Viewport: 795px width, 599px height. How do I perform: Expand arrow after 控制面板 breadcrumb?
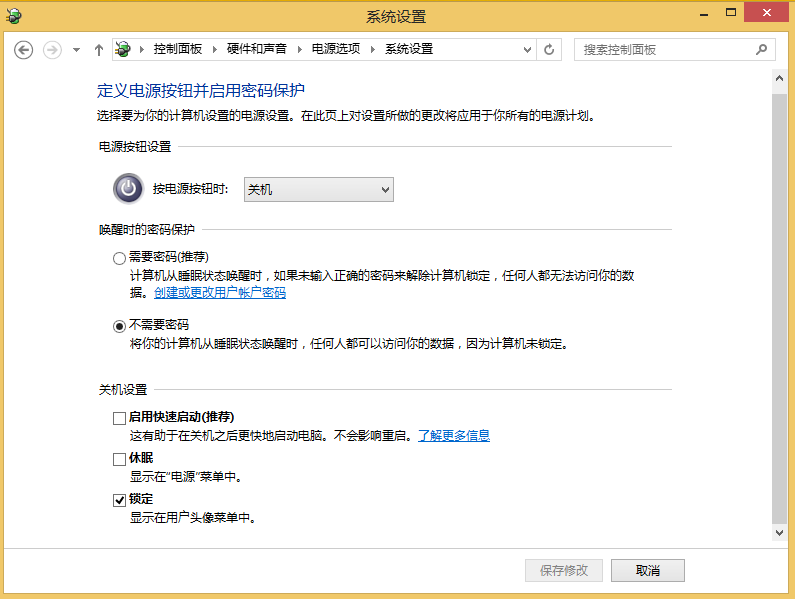pyautogui.click(x=215, y=49)
